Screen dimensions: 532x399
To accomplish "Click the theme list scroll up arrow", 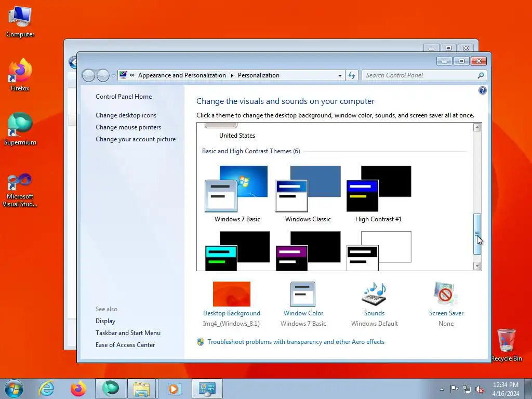I will tap(477, 127).
